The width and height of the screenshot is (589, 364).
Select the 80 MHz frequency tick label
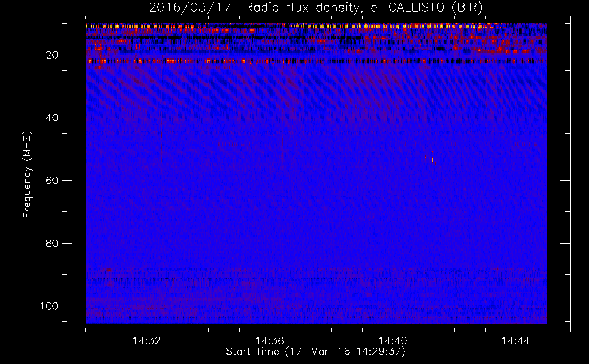tap(52, 243)
